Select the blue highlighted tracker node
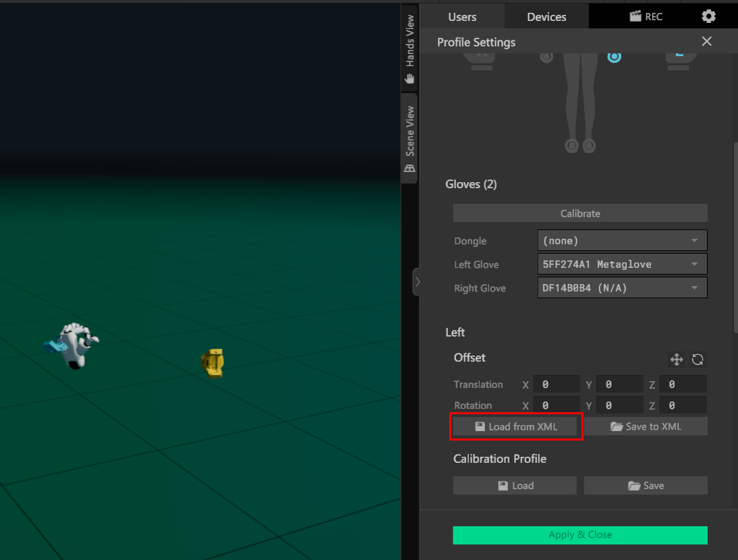 [x=614, y=57]
